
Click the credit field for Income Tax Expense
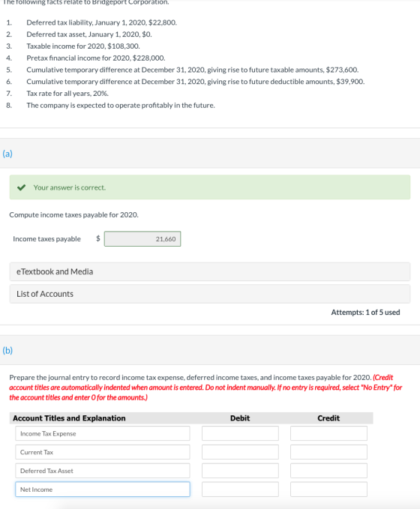click(328, 434)
